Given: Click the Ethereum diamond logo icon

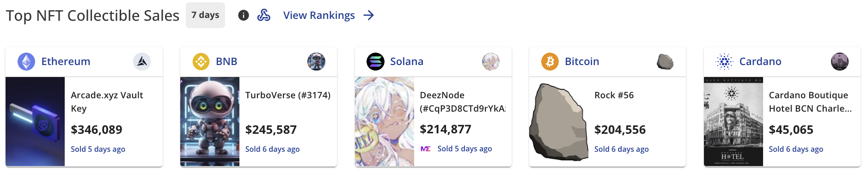Looking at the screenshot, I should click(x=26, y=61).
